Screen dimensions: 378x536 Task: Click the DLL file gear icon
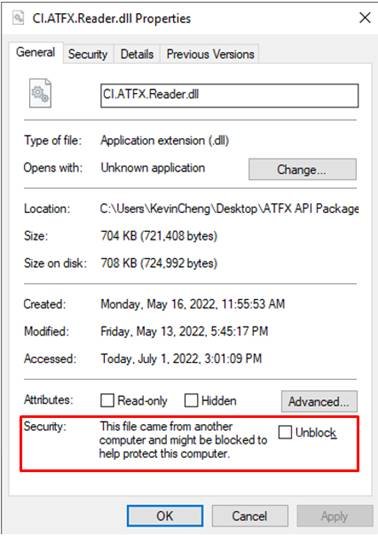(x=40, y=93)
